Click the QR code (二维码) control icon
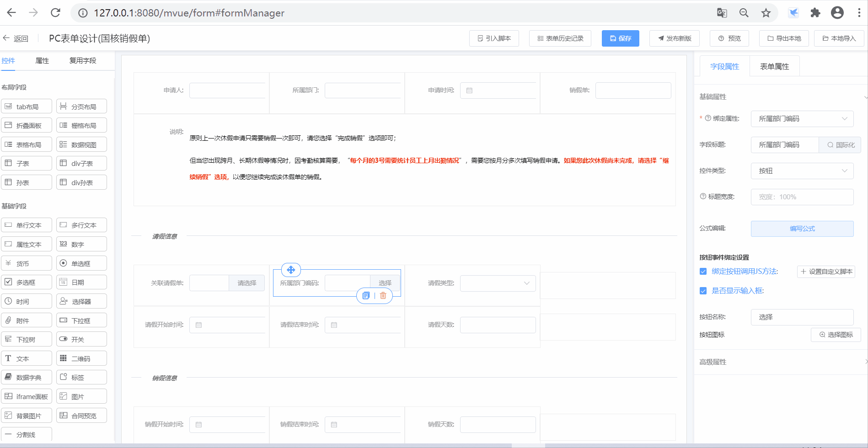The height and width of the screenshot is (448, 868). pyautogui.click(x=63, y=358)
